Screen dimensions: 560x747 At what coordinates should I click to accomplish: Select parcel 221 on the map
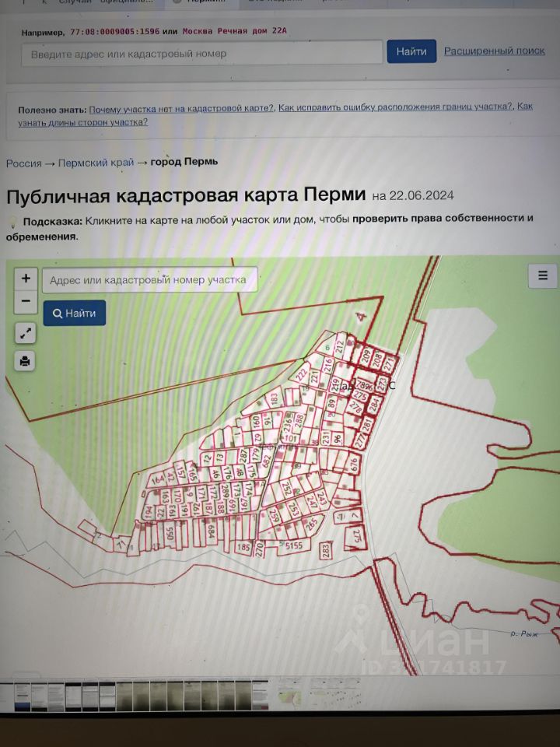coord(315,377)
